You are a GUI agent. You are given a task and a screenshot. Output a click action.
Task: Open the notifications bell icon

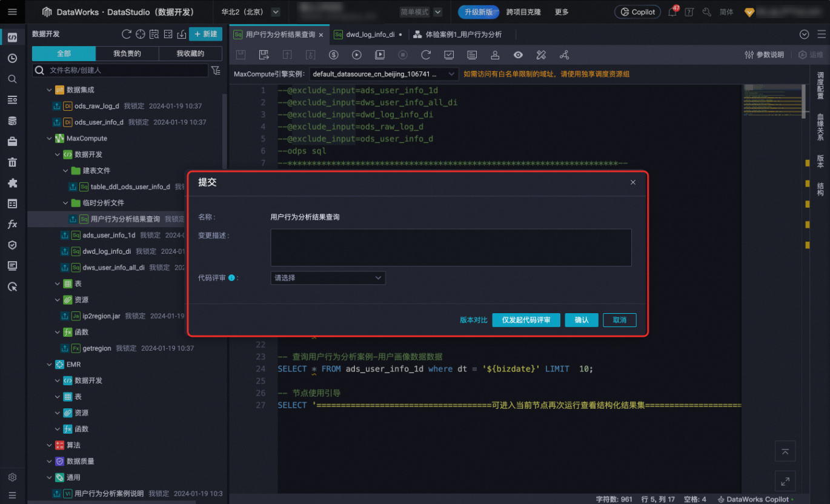pos(672,12)
